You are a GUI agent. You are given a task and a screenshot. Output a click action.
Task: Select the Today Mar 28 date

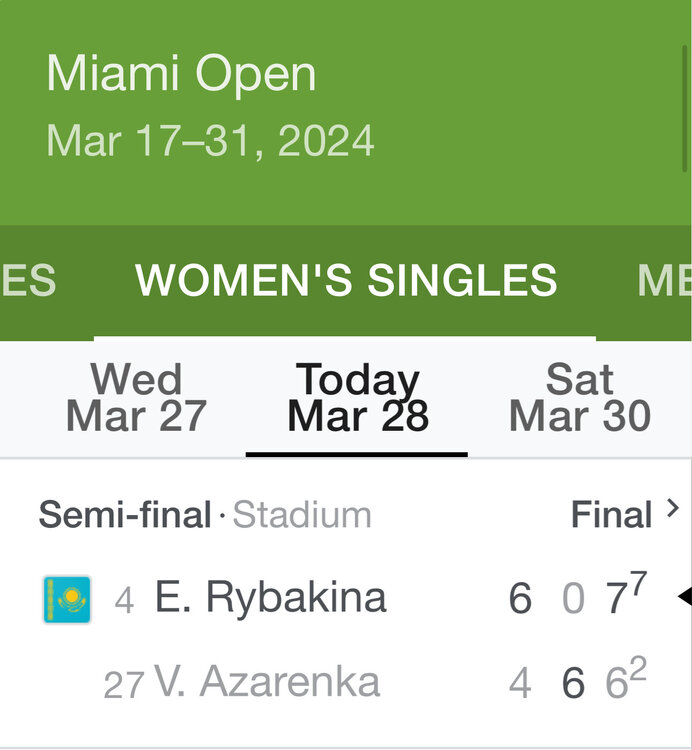pyautogui.click(x=357, y=398)
